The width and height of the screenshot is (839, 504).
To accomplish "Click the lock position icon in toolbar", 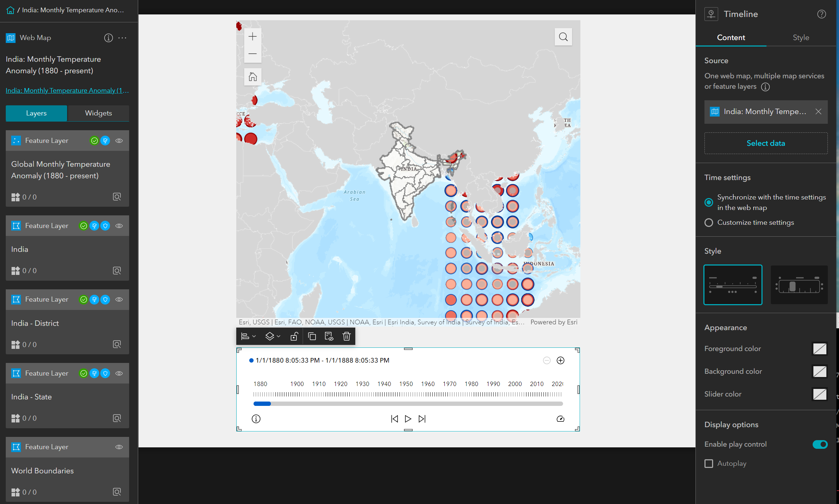I will pyautogui.click(x=294, y=336).
